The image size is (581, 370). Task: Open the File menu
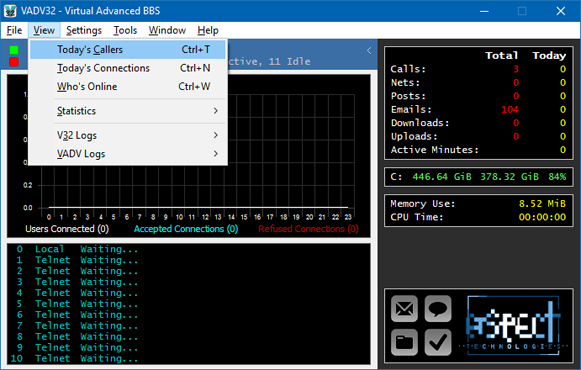(14, 30)
